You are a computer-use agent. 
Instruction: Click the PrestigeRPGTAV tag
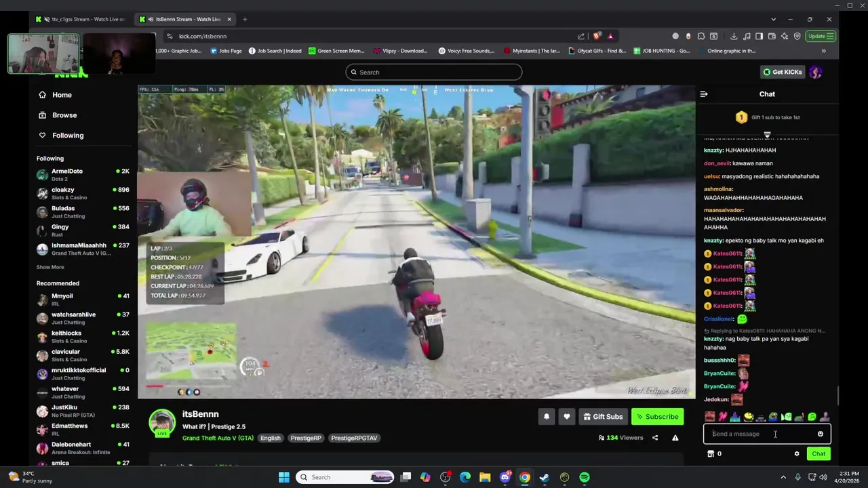pos(354,438)
